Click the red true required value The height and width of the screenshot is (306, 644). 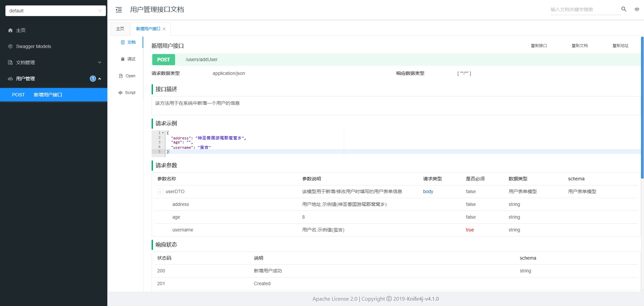point(470,230)
